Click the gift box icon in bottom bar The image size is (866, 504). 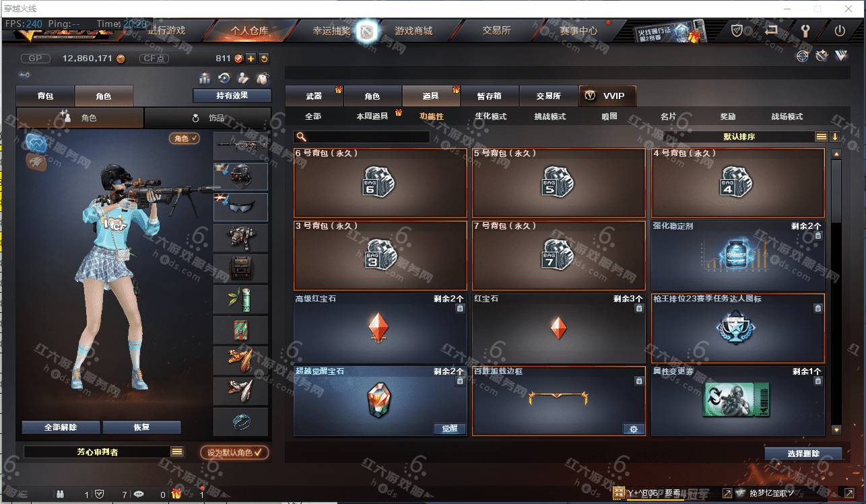pyautogui.click(x=176, y=494)
